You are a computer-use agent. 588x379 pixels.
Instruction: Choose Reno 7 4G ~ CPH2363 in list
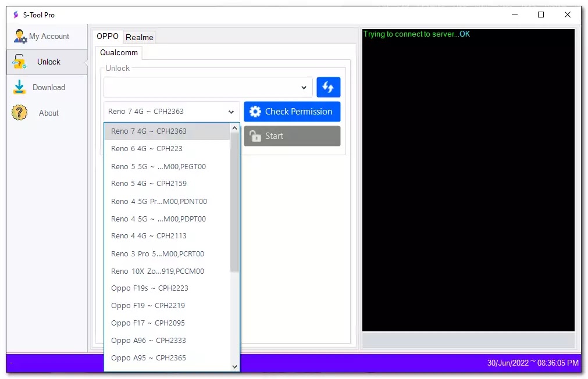coord(168,131)
